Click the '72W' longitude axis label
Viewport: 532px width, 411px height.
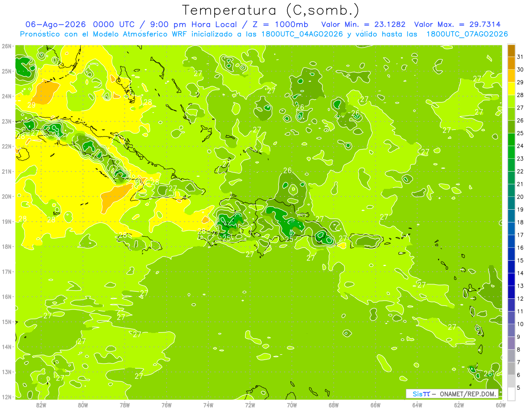click(x=250, y=405)
